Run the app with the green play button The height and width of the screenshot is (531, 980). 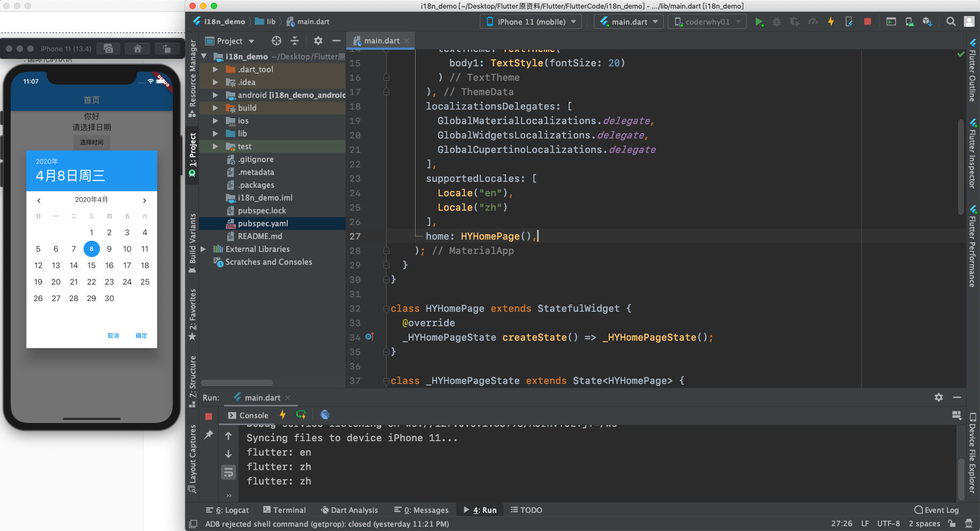tap(759, 22)
